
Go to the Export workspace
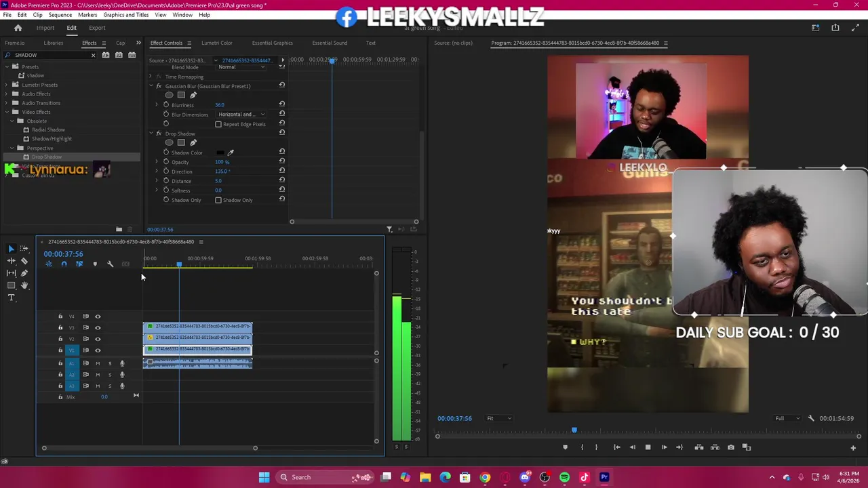click(x=97, y=28)
